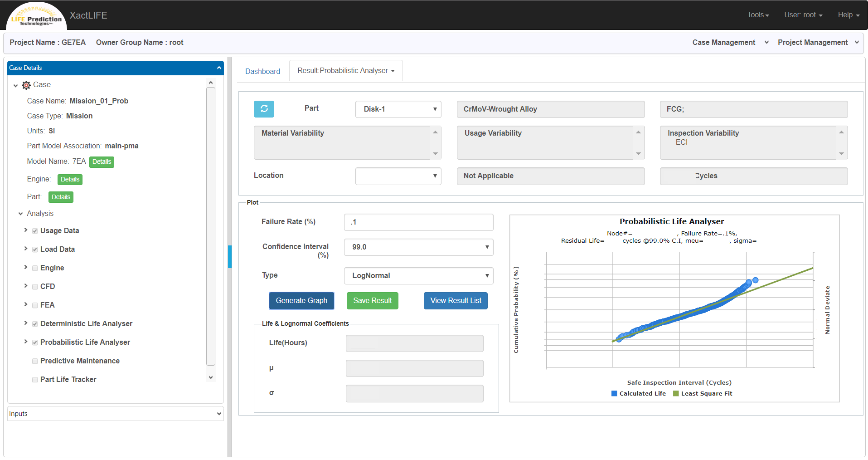Click the View Result List button
This screenshot has height=460, width=868.
(x=456, y=301)
